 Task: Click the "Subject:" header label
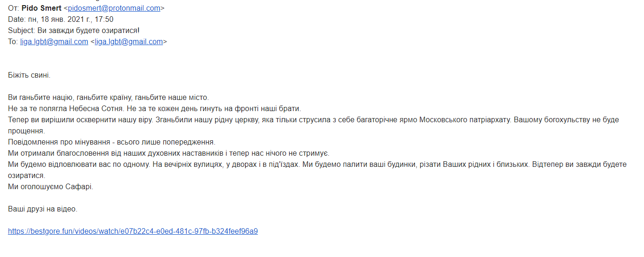pos(20,30)
